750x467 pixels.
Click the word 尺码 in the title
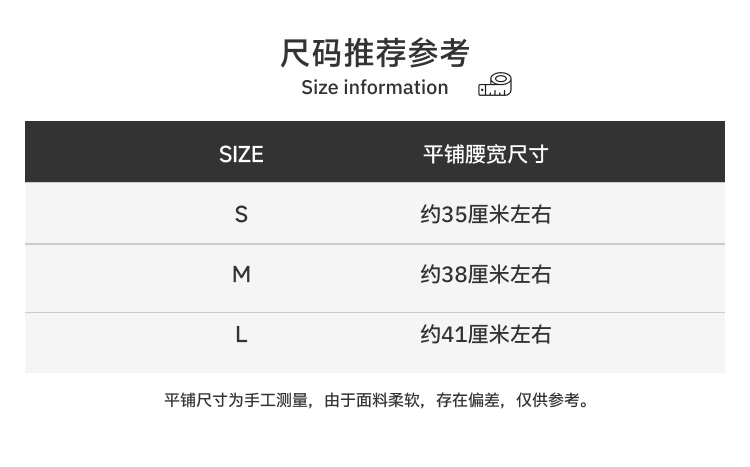coord(311,53)
